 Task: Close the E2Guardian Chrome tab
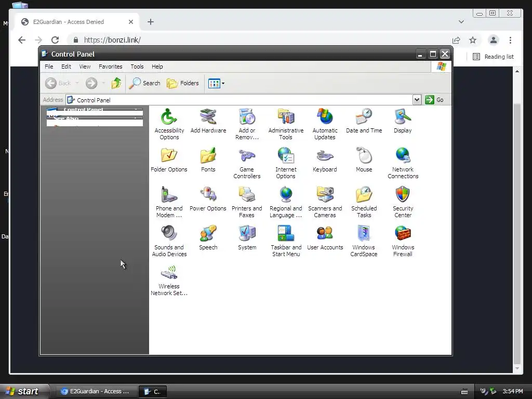(131, 22)
